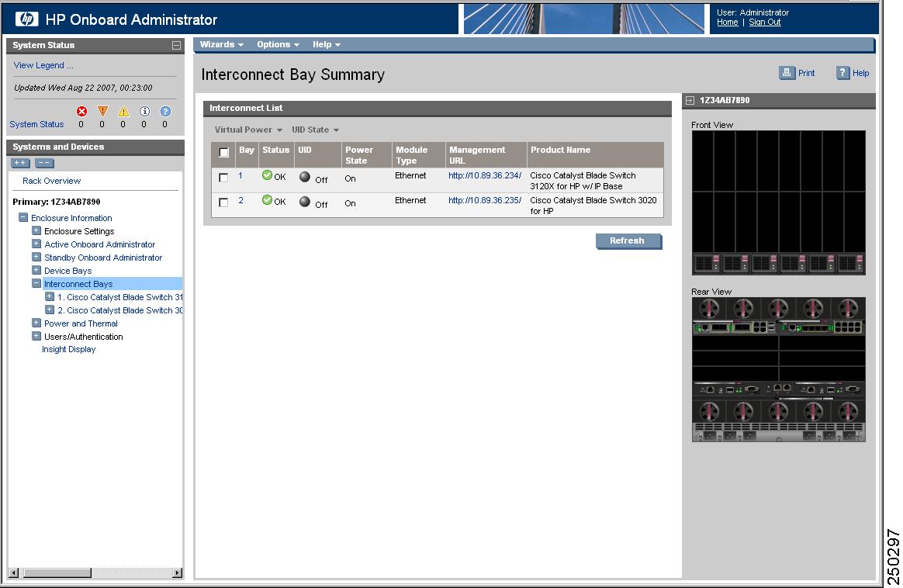
Task: Check the bay 2 interconnect checkbox
Action: (223, 202)
